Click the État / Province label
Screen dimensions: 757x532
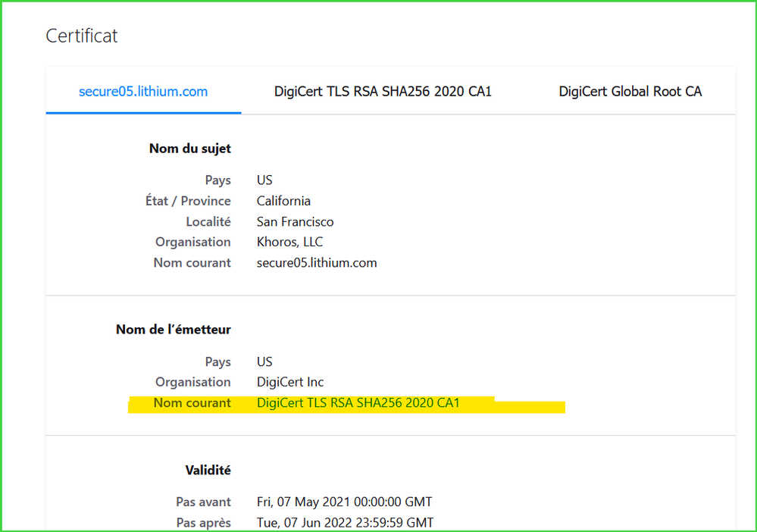[188, 201]
